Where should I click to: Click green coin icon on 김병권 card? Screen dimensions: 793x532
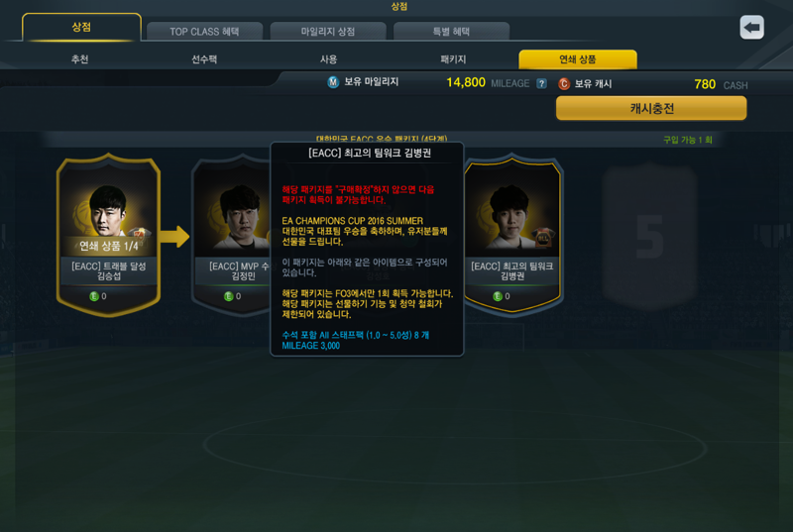pos(498,296)
